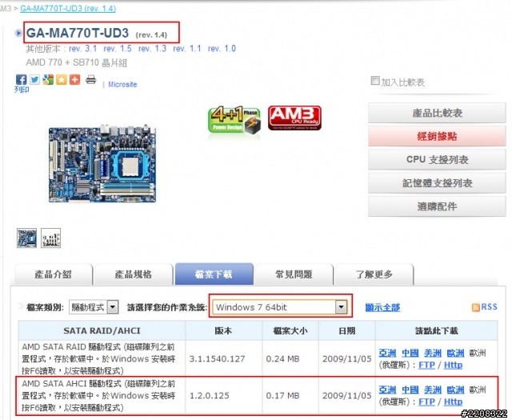Click the yellow star favorites icon

[x=62, y=80]
